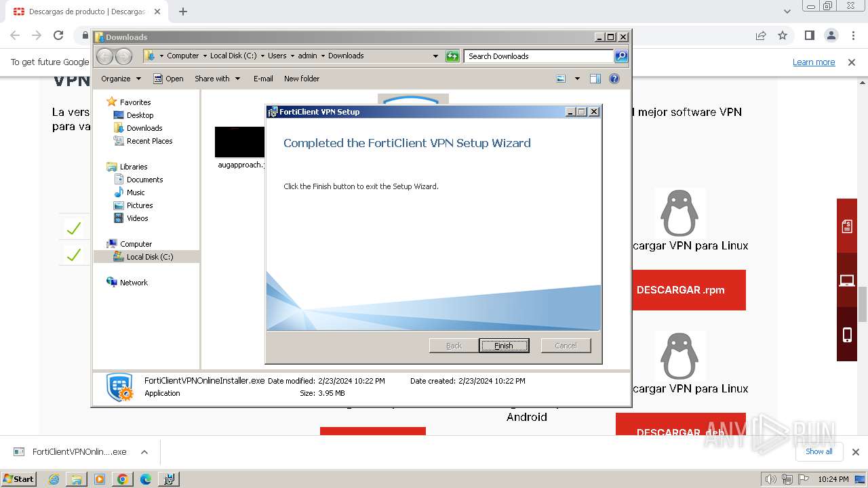Screen dimensions: 868x488
Task: Click the red sidebar mobile icon
Action: [x=847, y=334]
